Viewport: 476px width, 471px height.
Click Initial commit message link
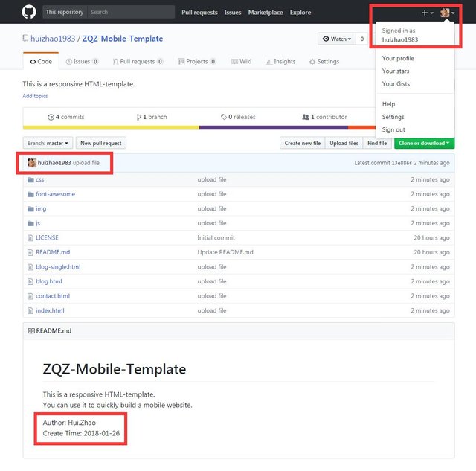pyautogui.click(x=216, y=238)
